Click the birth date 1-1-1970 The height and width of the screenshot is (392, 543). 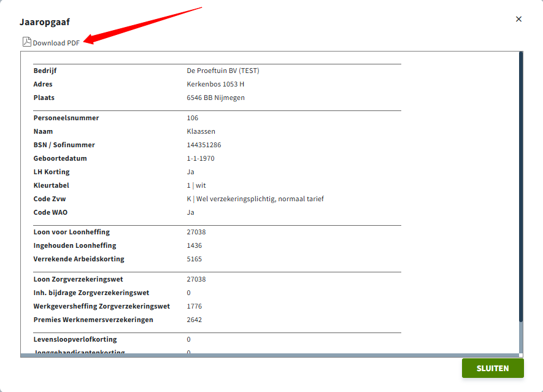(201, 158)
